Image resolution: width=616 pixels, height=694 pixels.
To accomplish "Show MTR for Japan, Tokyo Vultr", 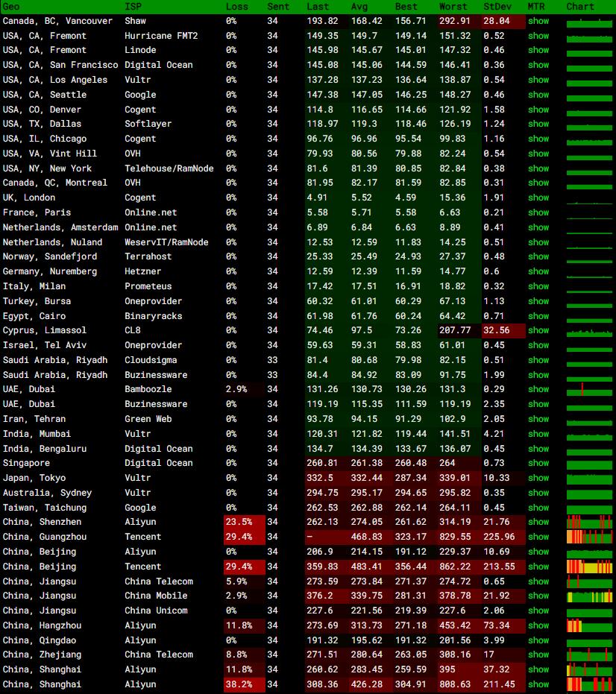I will 538,478.
